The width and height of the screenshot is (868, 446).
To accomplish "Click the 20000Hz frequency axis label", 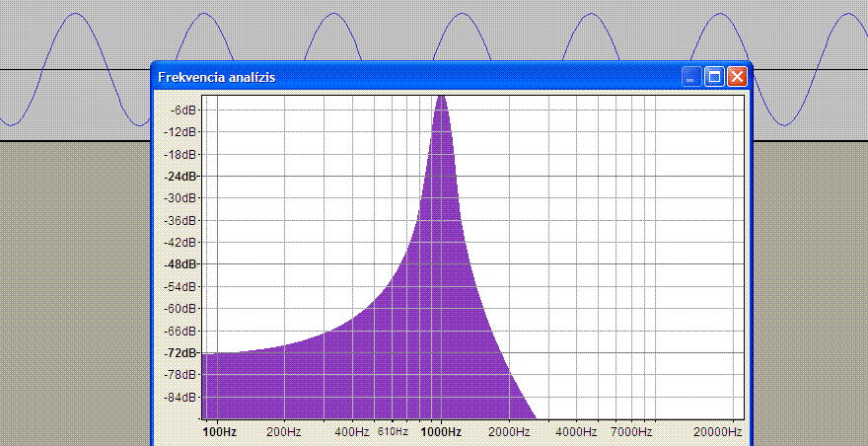I will (716, 432).
